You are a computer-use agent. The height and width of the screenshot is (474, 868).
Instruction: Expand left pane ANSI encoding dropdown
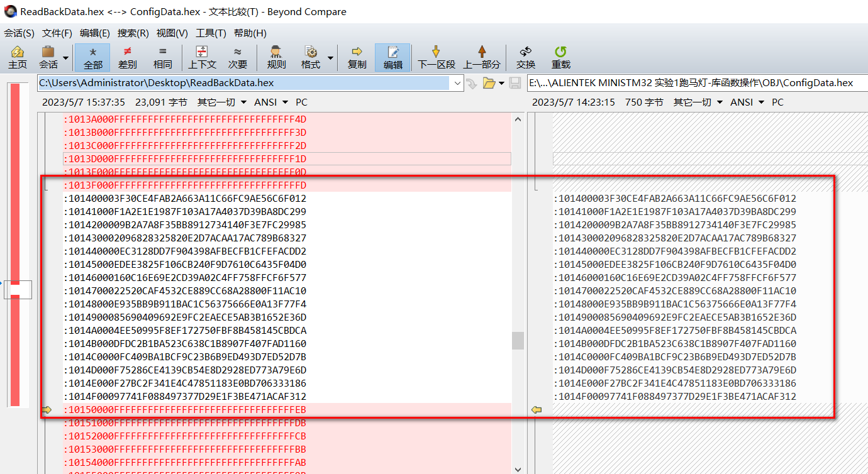pyautogui.click(x=271, y=102)
